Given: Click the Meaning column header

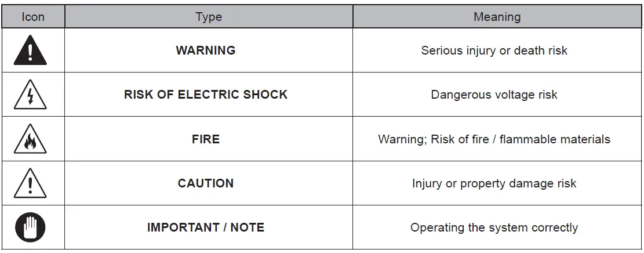Looking at the screenshot, I should tap(497, 17).
